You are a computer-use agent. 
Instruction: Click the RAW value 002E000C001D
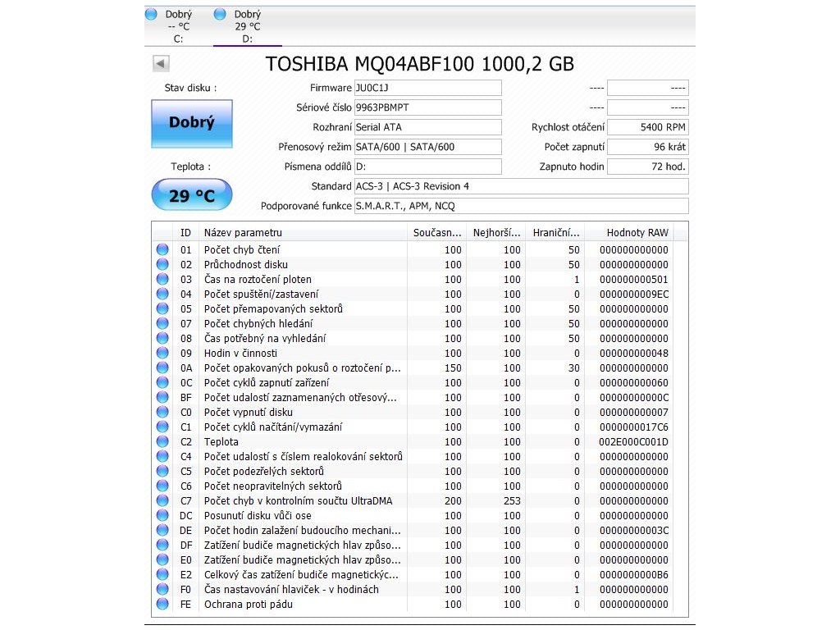click(x=634, y=442)
